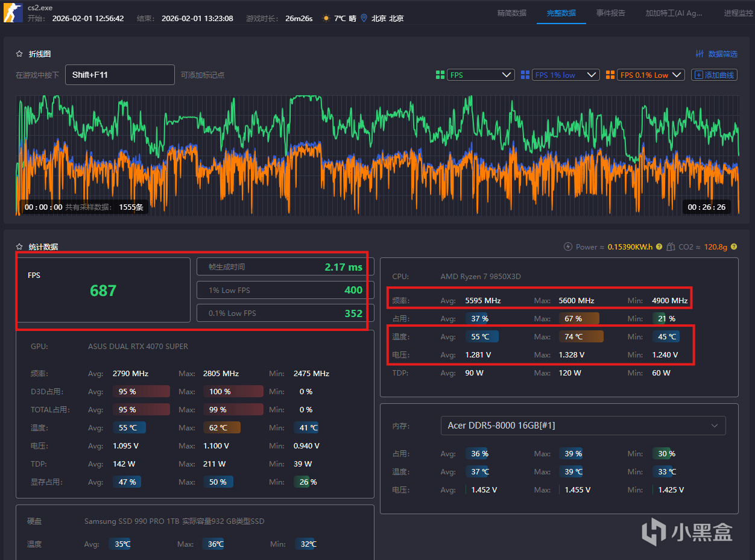Click the average FPS value 687
The image size is (755, 560).
point(103,291)
